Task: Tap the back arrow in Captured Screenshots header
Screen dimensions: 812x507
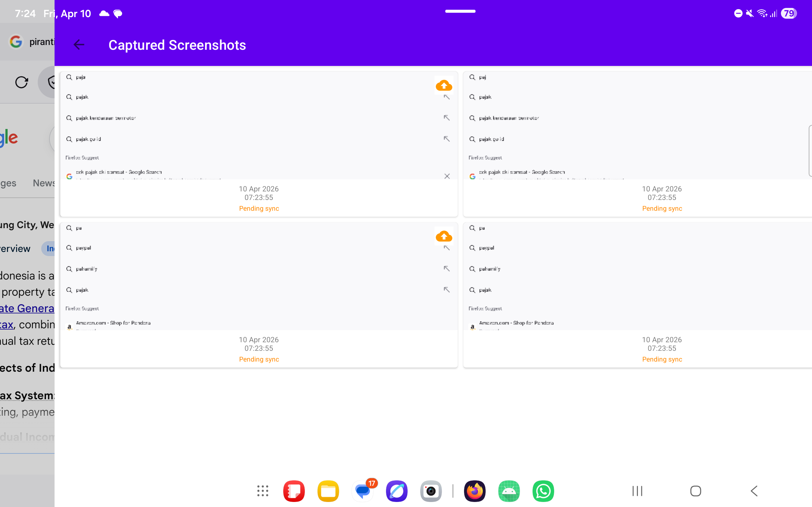Action: click(x=79, y=45)
